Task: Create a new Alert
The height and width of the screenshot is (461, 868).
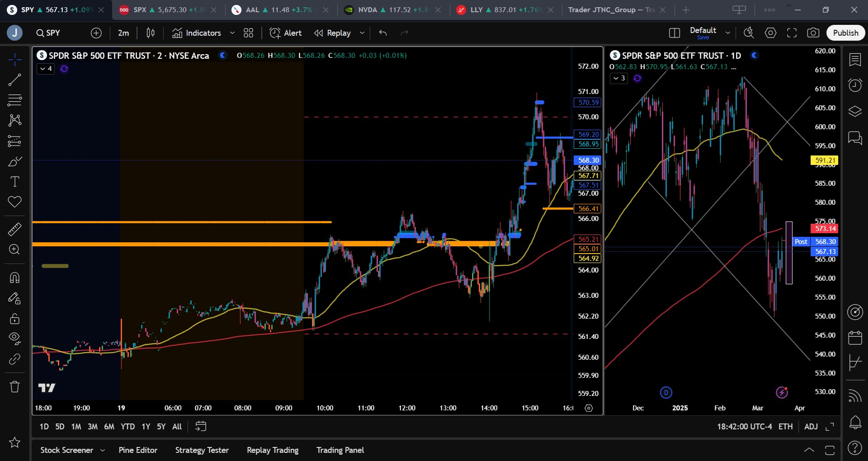Action: [x=285, y=33]
